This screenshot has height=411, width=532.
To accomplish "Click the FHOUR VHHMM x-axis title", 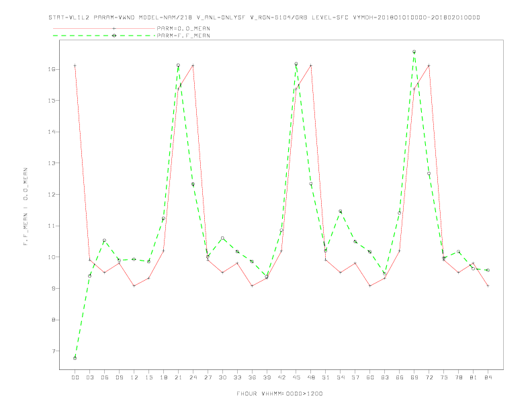I will tap(279, 394).
